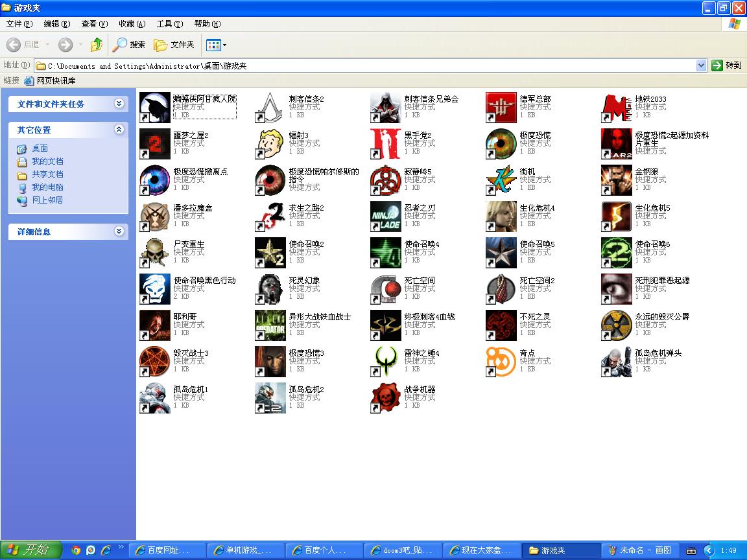Select the 毁灭战士3 pentagram icon
The height and width of the screenshot is (560, 747).
click(155, 362)
